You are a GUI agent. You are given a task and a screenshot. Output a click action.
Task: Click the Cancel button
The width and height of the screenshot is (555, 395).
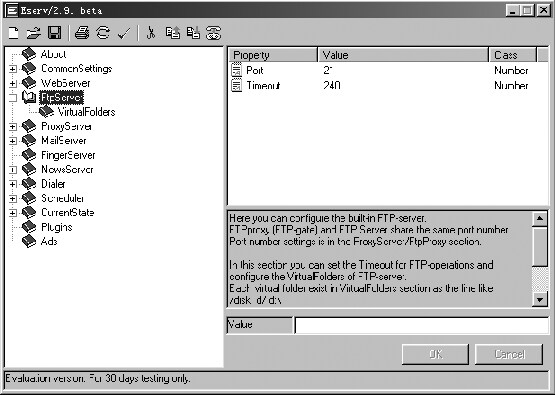pyautogui.click(x=509, y=354)
